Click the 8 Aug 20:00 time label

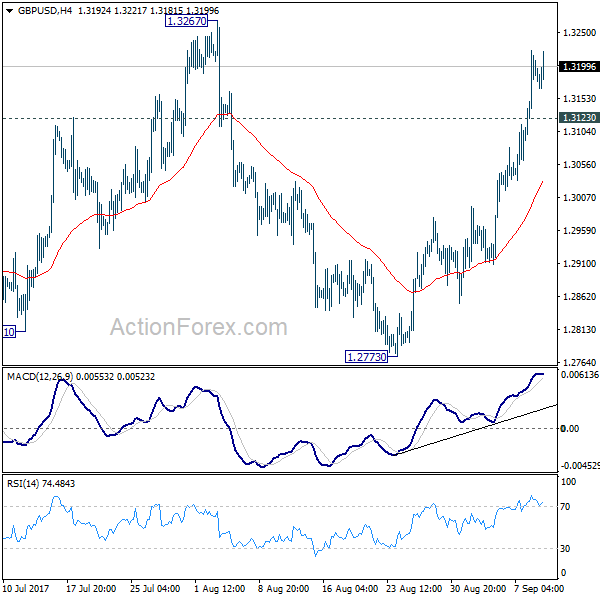[283, 589]
